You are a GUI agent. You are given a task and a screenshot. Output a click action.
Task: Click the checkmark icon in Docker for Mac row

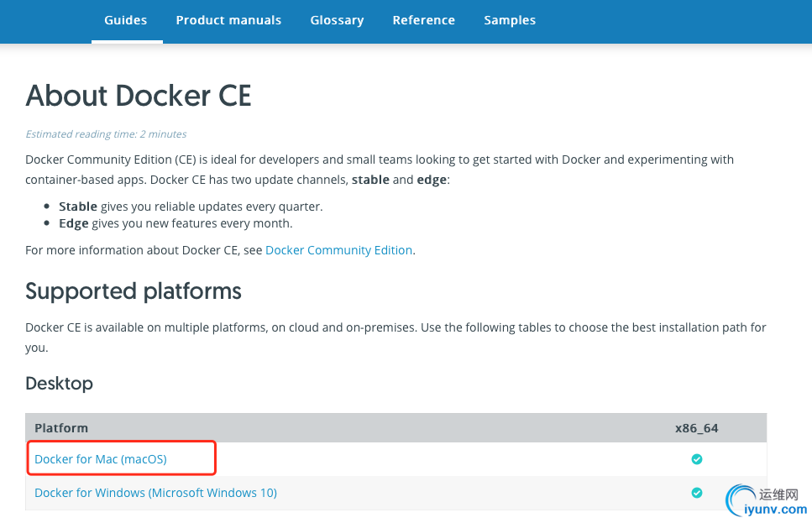[x=696, y=459]
